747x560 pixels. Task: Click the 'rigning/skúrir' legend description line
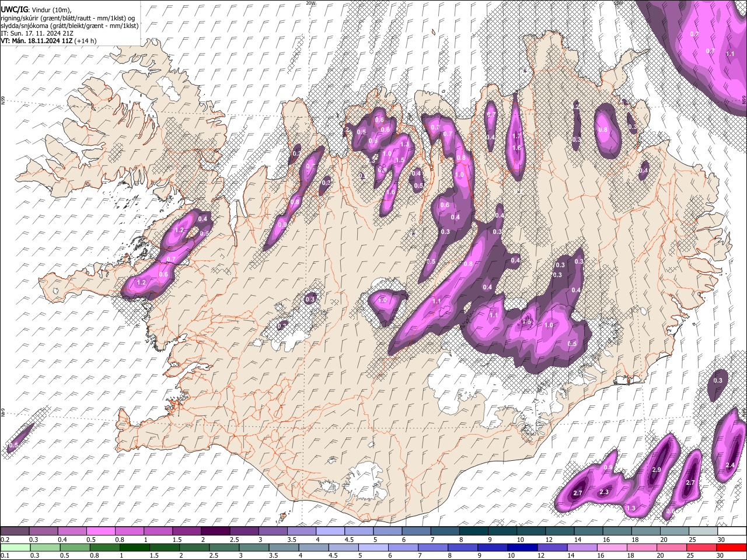click(68, 18)
